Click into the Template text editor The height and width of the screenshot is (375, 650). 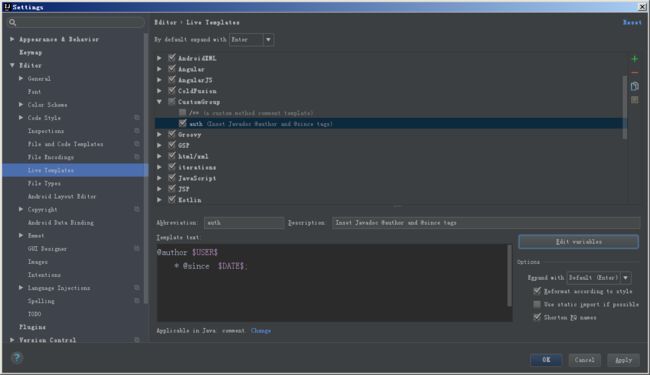pyautogui.click(x=332, y=283)
